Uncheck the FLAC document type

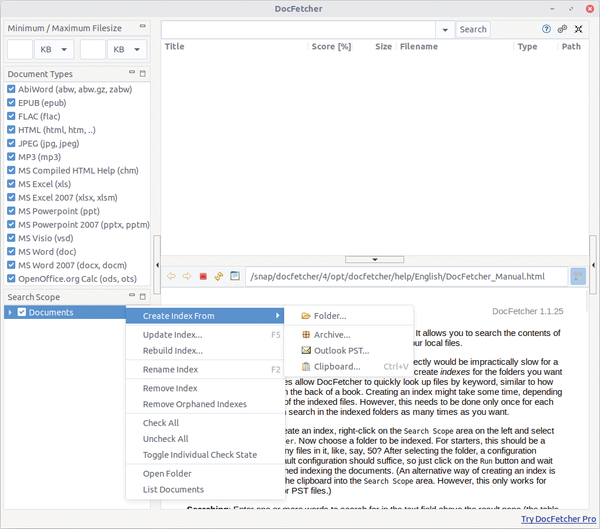click(11, 116)
